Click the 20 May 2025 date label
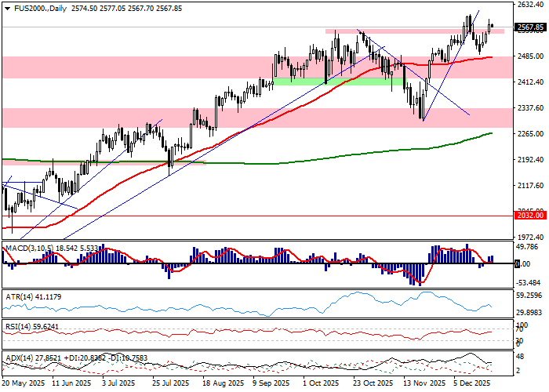The image size is (549, 392). (x=24, y=384)
